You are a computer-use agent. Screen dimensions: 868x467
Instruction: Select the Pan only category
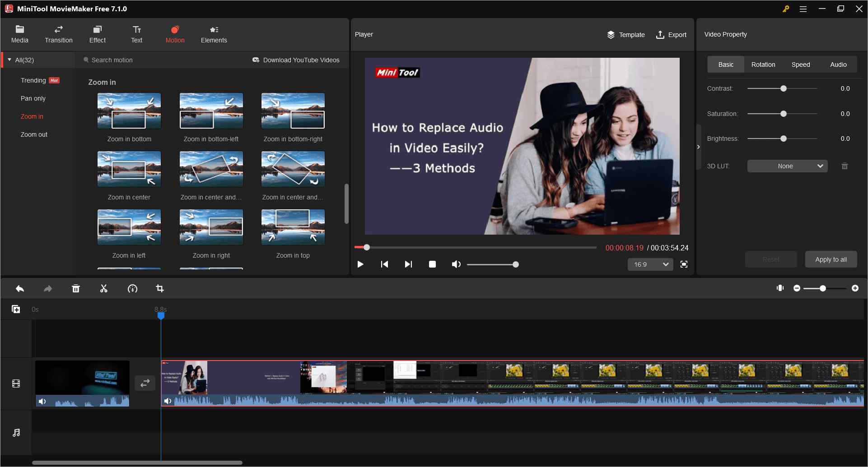[x=33, y=98]
